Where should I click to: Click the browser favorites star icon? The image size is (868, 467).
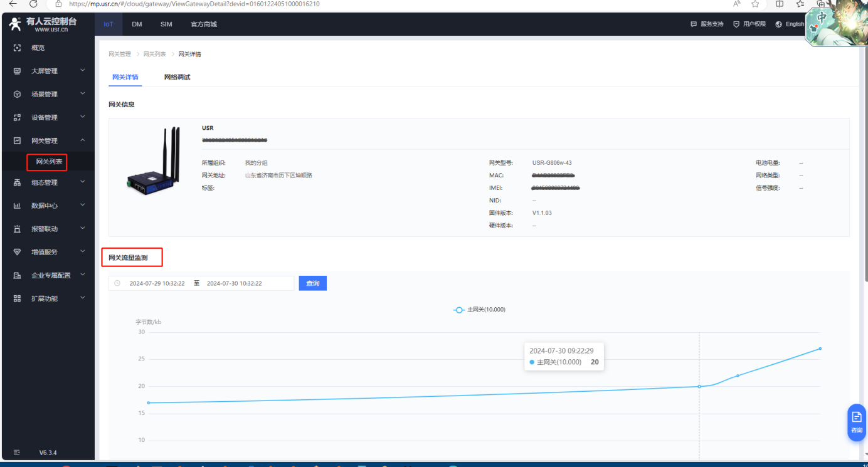point(755,4)
